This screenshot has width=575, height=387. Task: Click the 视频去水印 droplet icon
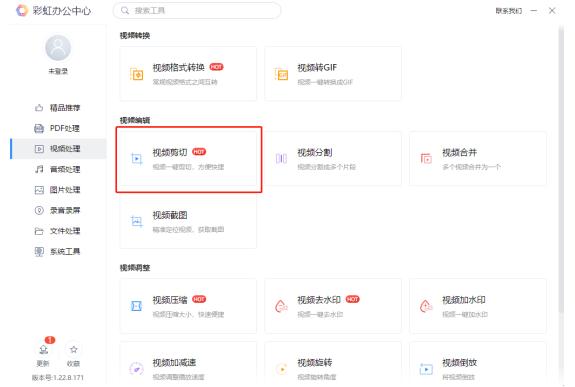(281, 306)
